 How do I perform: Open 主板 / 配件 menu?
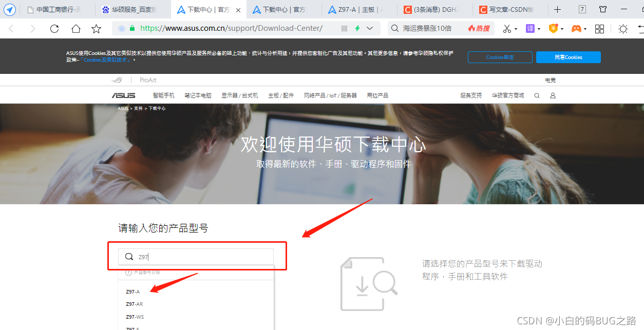(281, 95)
